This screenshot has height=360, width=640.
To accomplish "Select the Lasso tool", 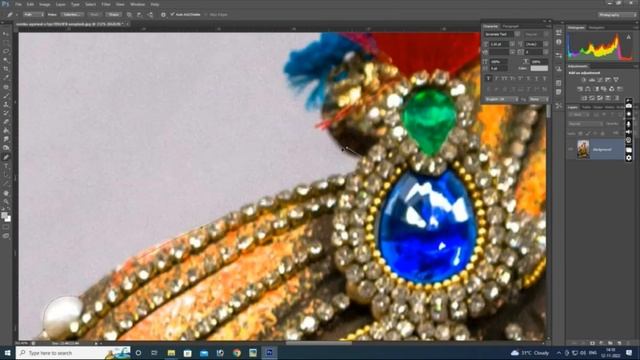I will tap(6, 51).
